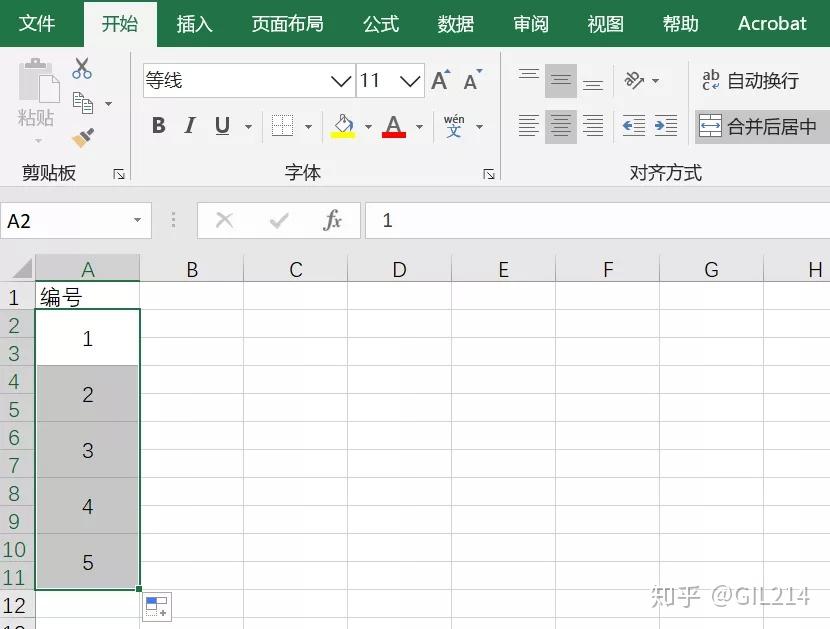Toggle center horizontal alignment
The width and height of the screenshot is (830, 629).
pos(561,126)
